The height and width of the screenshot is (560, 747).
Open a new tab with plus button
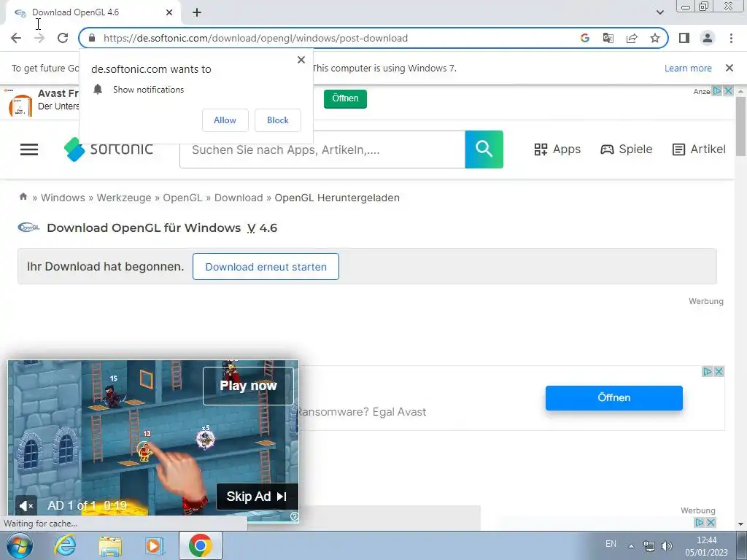click(x=197, y=12)
